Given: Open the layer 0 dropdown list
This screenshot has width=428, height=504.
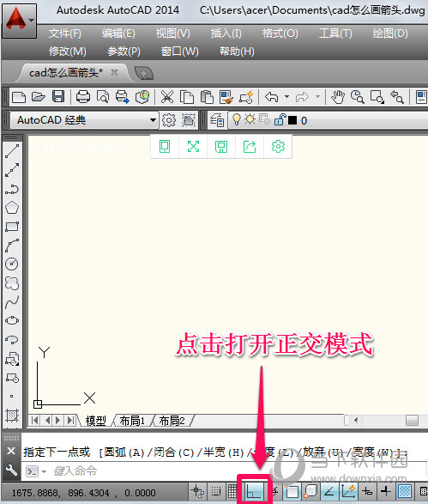Looking at the screenshot, I should click(328, 120).
